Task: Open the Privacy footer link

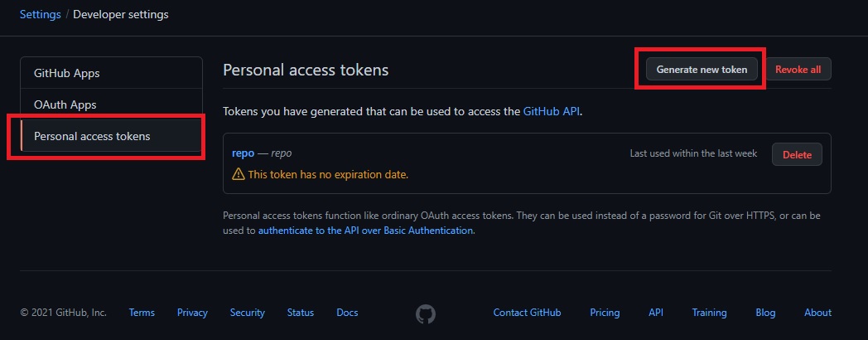Action: pos(192,313)
